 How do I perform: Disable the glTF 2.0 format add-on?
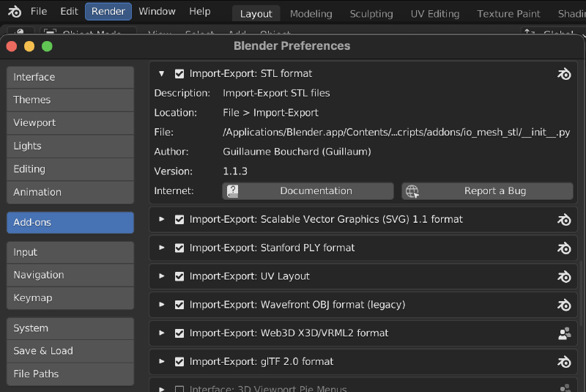point(179,361)
